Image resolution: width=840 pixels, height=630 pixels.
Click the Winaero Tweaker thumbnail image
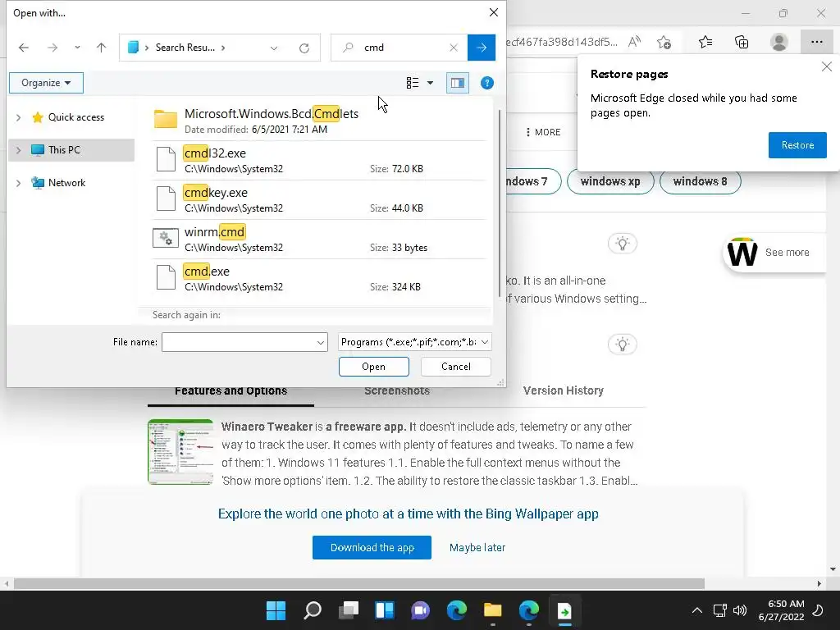[x=180, y=452]
